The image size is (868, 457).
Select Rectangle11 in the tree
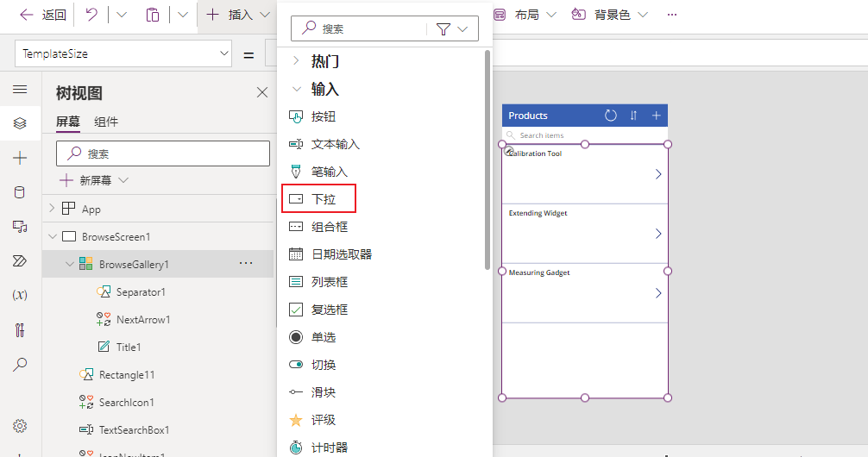click(x=127, y=374)
